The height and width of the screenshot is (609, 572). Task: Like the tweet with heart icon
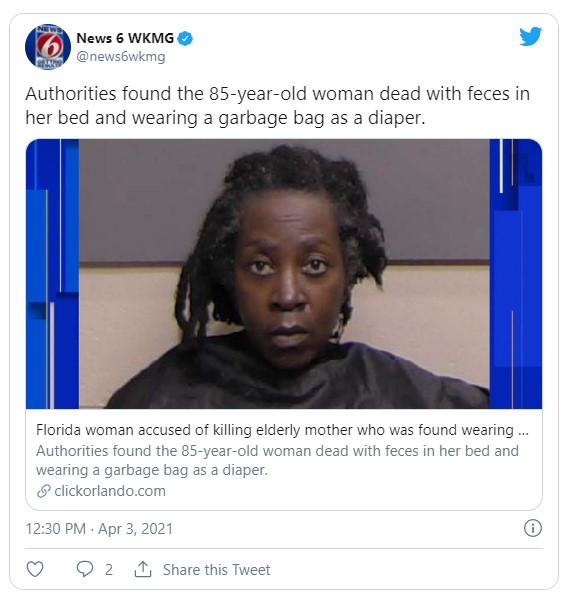coord(35,569)
